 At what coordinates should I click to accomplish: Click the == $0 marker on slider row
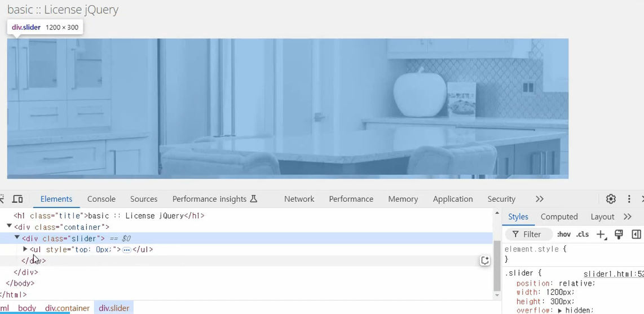click(x=120, y=238)
